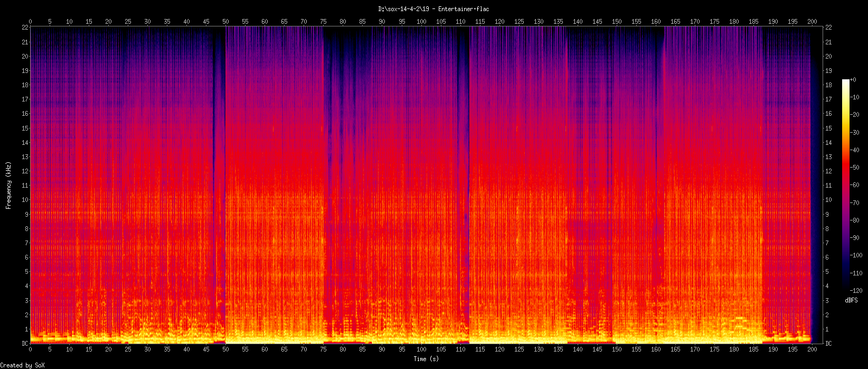868x369 pixels.
Task: Click the '90' tick on top time axis
Action: (x=382, y=22)
